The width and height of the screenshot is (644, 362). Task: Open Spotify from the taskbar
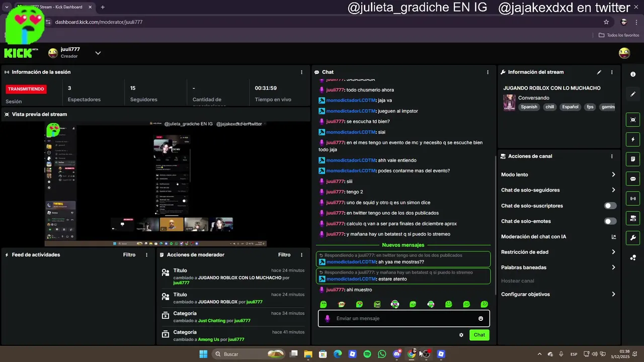[367, 354]
